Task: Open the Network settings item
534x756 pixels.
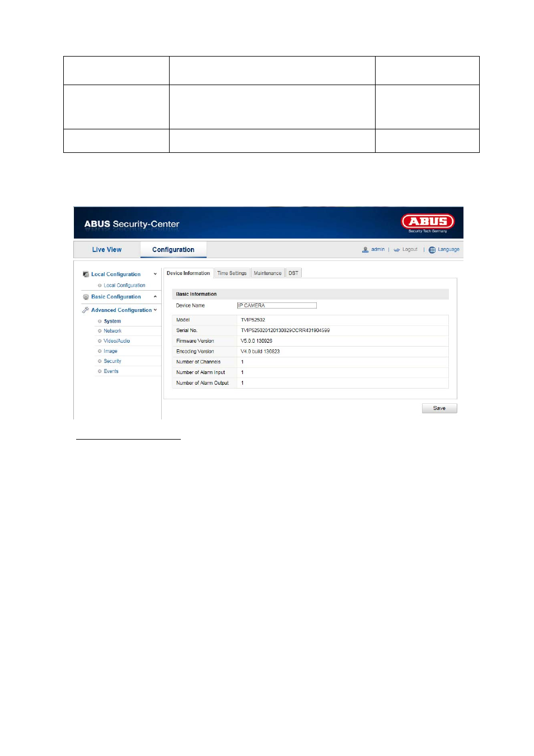Action: click(x=113, y=331)
